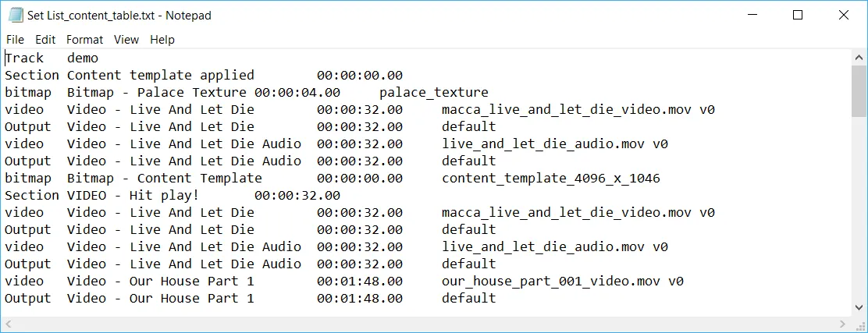The height and width of the screenshot is (333, 868).
Task: Open the Help menu
Action: click(x=162, y=40)
